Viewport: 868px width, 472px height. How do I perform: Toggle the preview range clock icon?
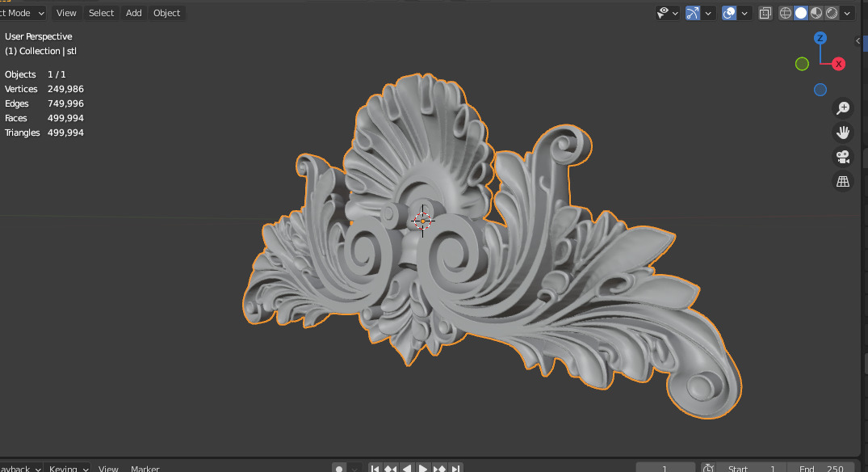click(x=707, y=469)
